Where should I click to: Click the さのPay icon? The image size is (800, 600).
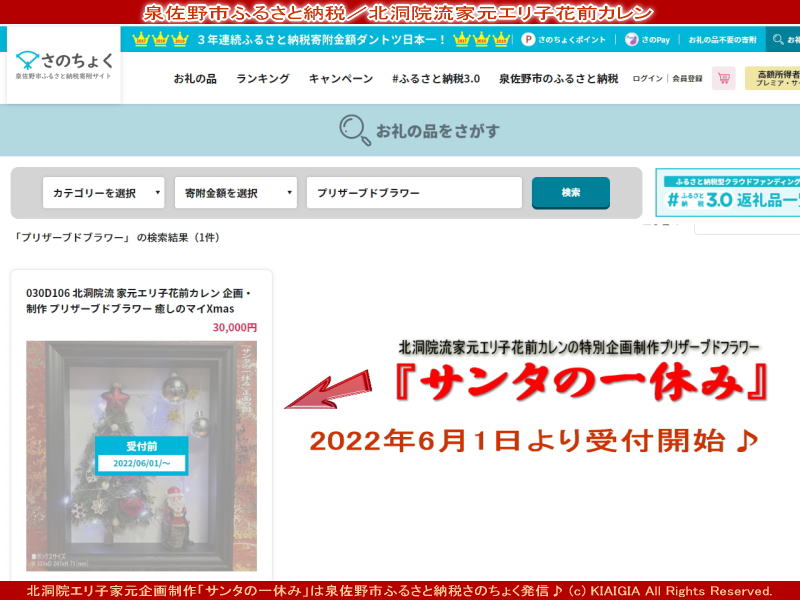click(632, 39)
